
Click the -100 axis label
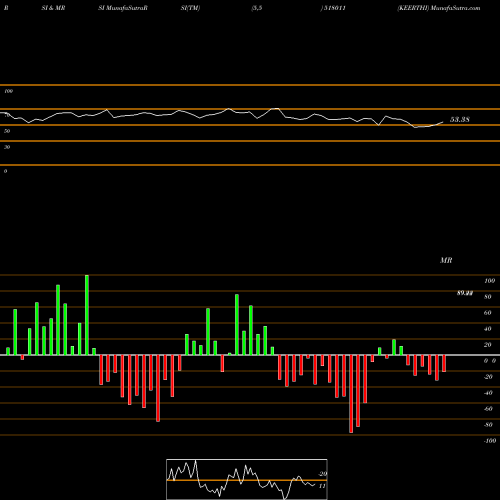[x=490, y=441]
